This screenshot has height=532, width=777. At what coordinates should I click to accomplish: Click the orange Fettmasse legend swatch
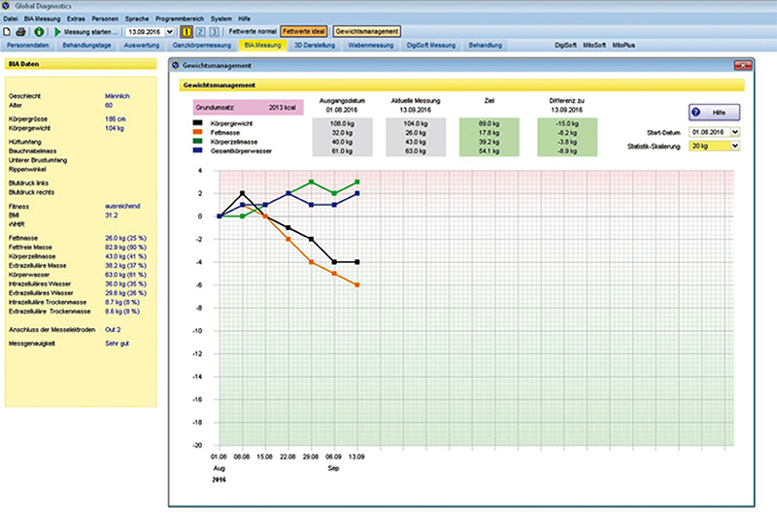point(198,132)
